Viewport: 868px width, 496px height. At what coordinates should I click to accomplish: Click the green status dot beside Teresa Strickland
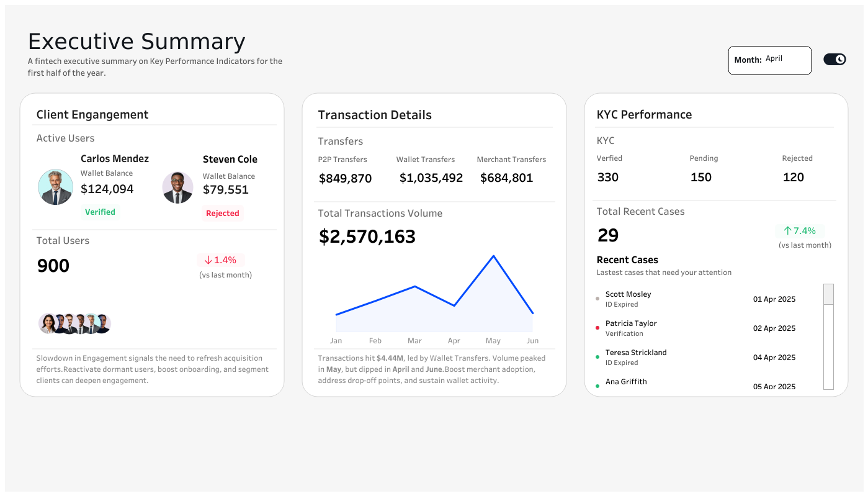click(x=597, y=357)
